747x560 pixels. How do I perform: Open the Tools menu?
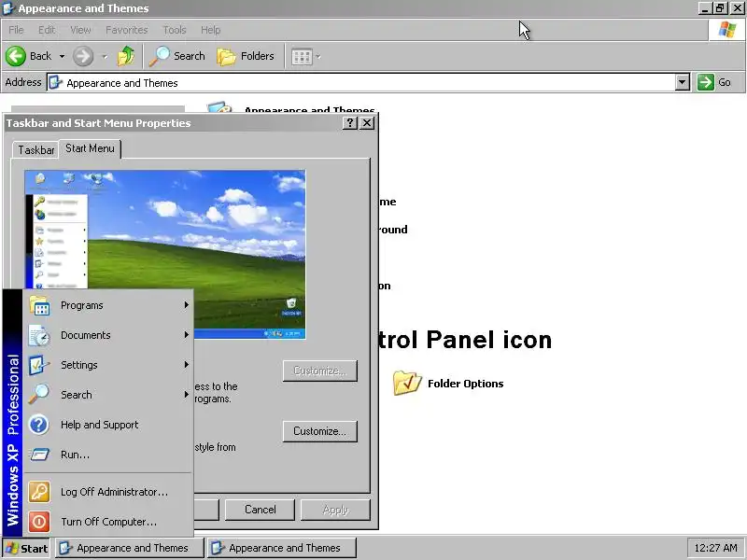[175, 30]
